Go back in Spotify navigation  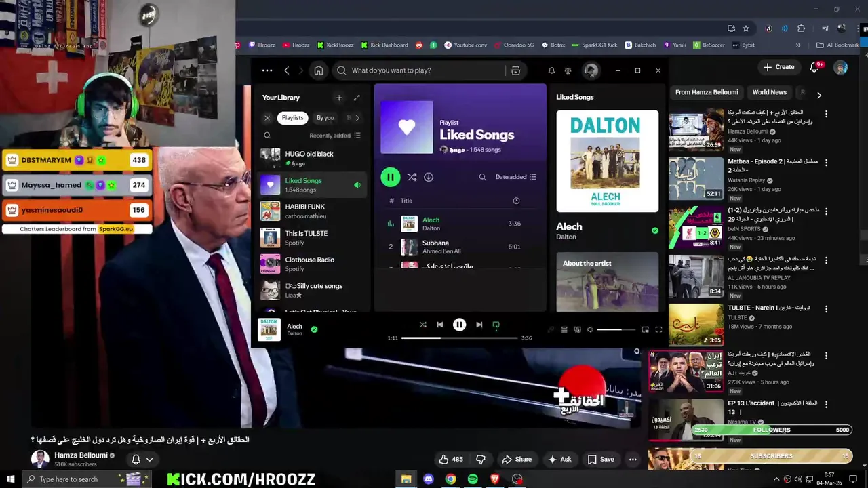(287, 70)
